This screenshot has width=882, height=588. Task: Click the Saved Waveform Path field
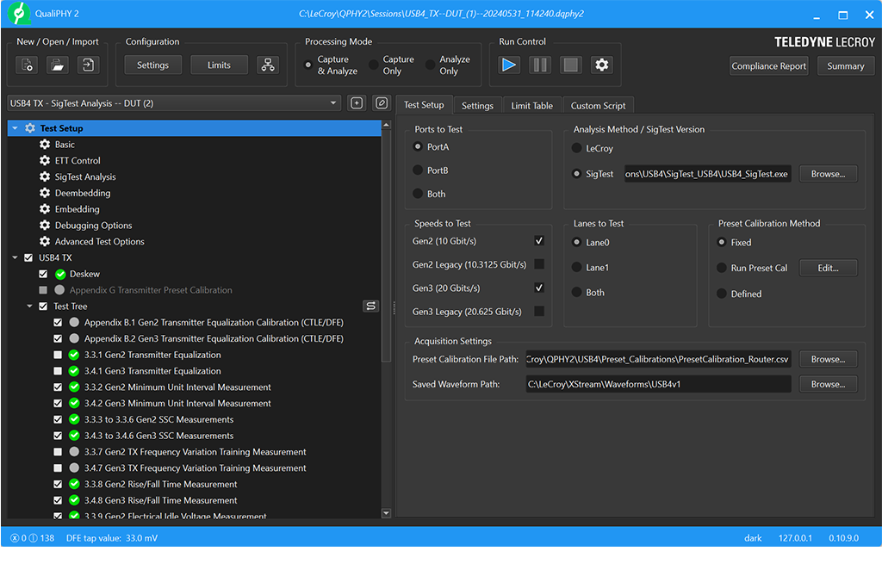pyautogui.click(x=658, y=384)
